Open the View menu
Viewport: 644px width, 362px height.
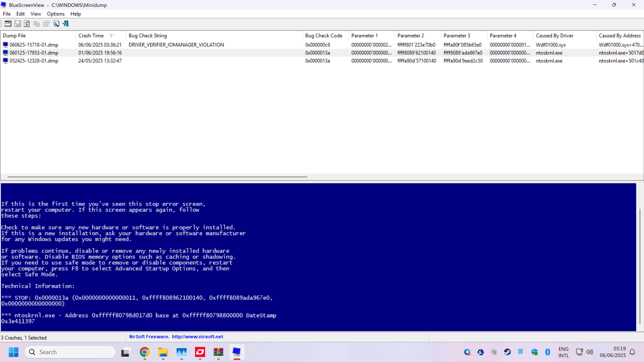(x=36, y=14)
